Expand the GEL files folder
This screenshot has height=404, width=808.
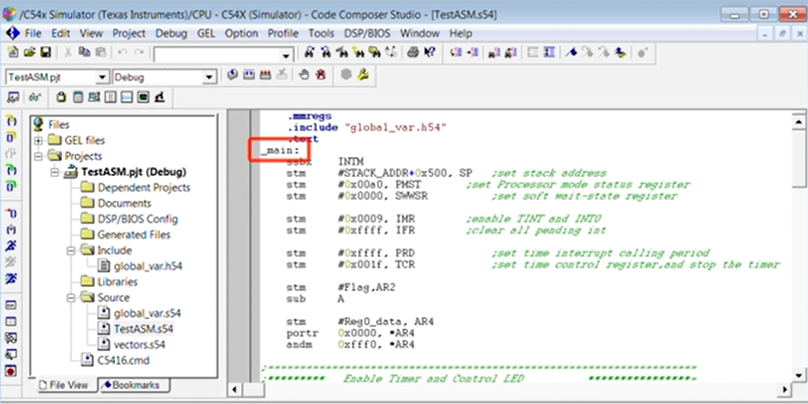(38, 140)
